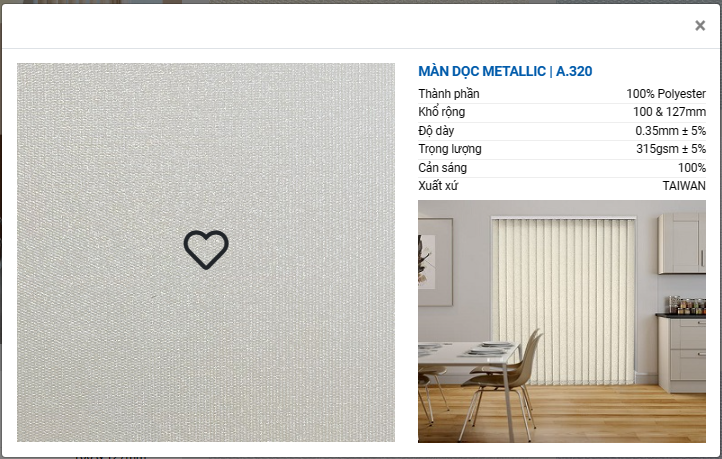
Task: Select the Trọng lượng label
Action: [x=450, y=149]
